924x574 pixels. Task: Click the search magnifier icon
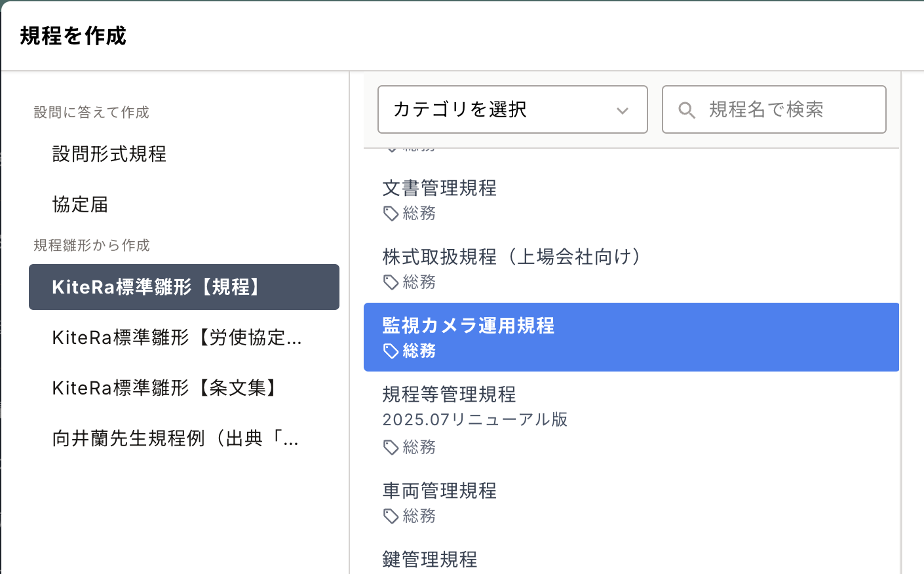click(686, 110)
